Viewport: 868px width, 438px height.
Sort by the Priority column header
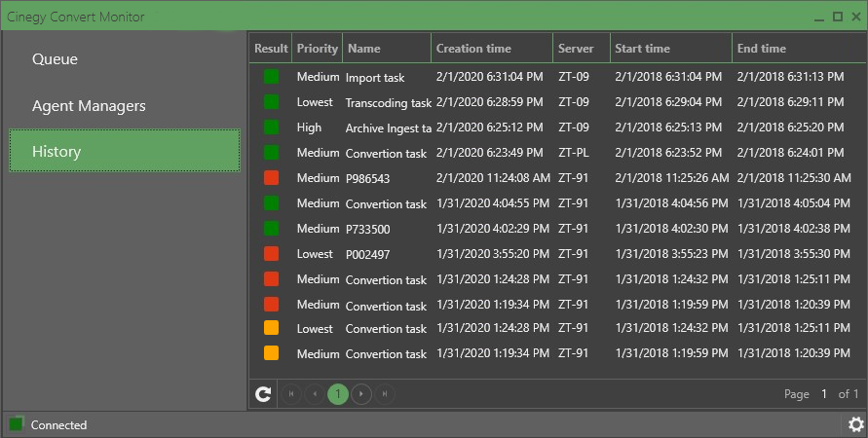[318, 49]
